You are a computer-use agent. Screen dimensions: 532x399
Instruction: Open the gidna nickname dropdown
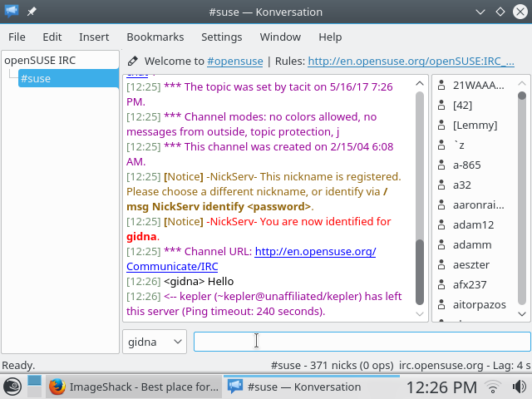coord(155,342)
